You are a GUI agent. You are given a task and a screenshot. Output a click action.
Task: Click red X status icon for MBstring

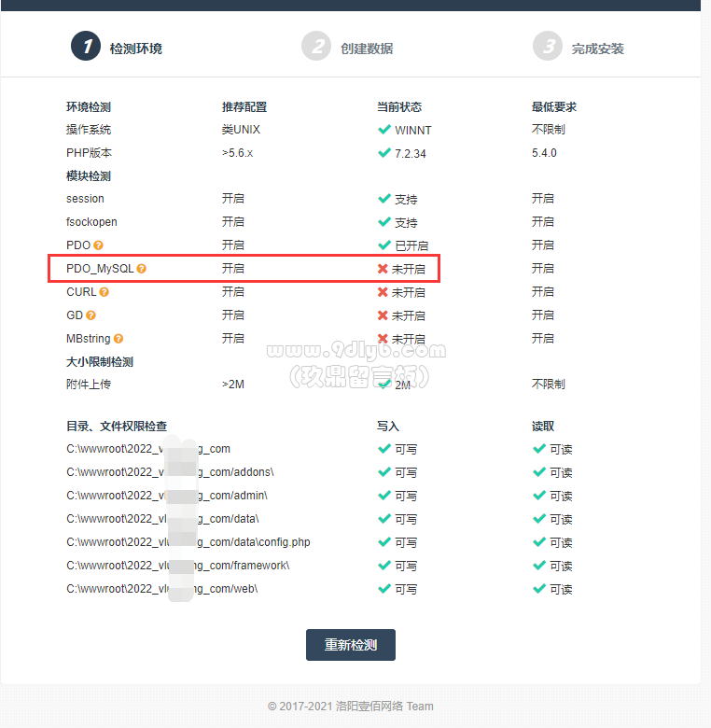tap(383, 339)
